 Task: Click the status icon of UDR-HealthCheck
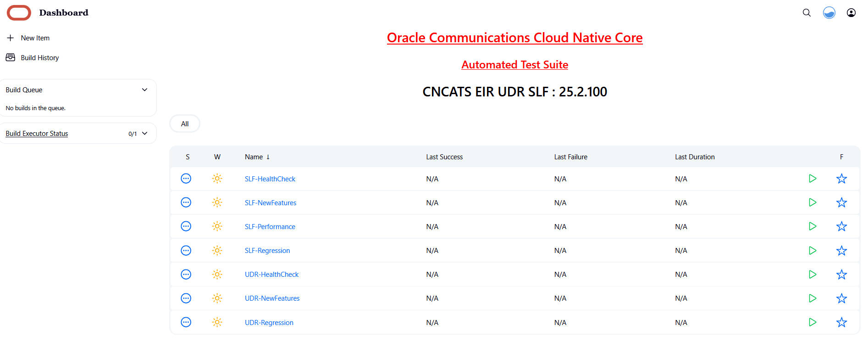coord(186,275)
